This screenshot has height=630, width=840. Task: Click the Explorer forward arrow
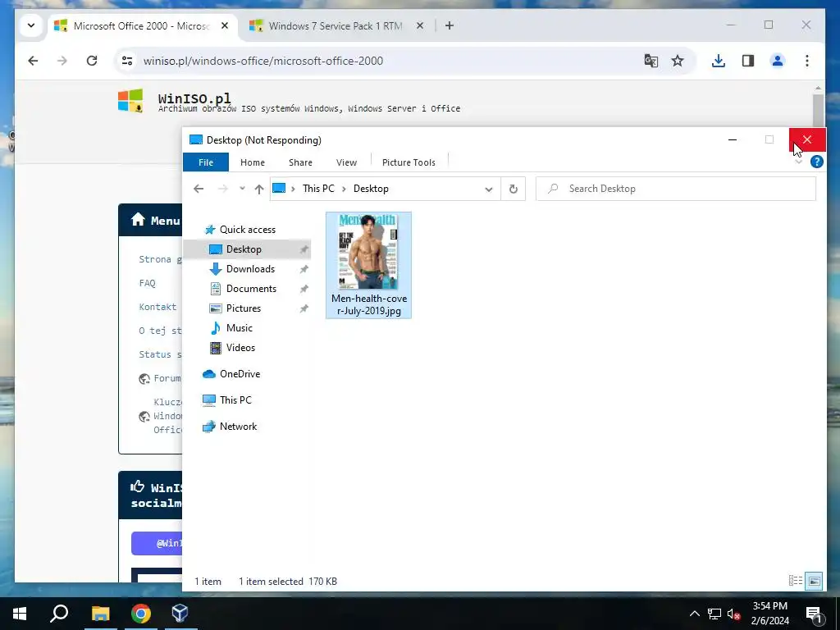tap(223, 189)
